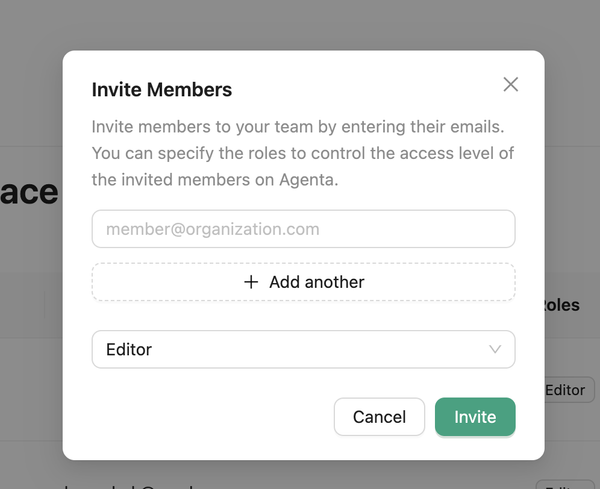Open the Editor role dropdown
Screen dimensions: 600x489
tap(303, 350)
